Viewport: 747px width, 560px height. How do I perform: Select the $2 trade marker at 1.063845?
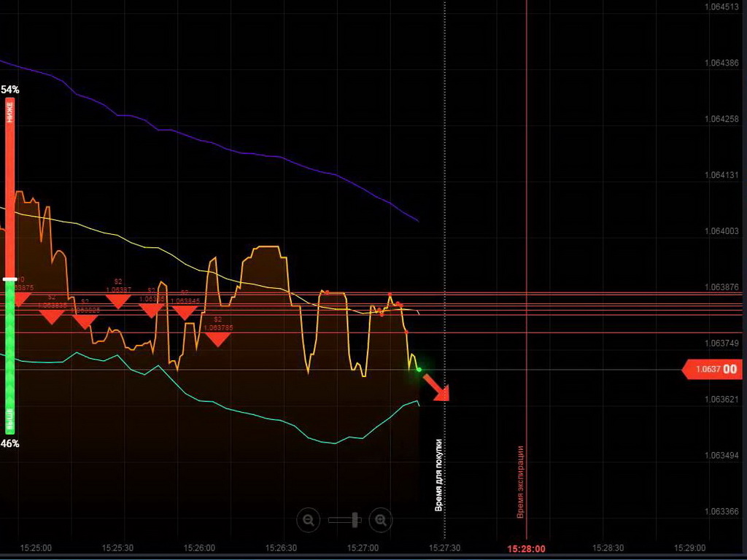[185, 311]
